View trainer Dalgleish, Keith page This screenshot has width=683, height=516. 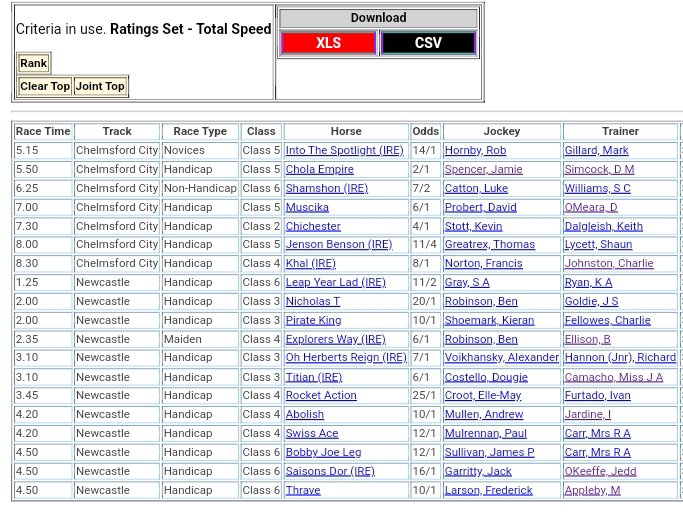tap(603, 226)
